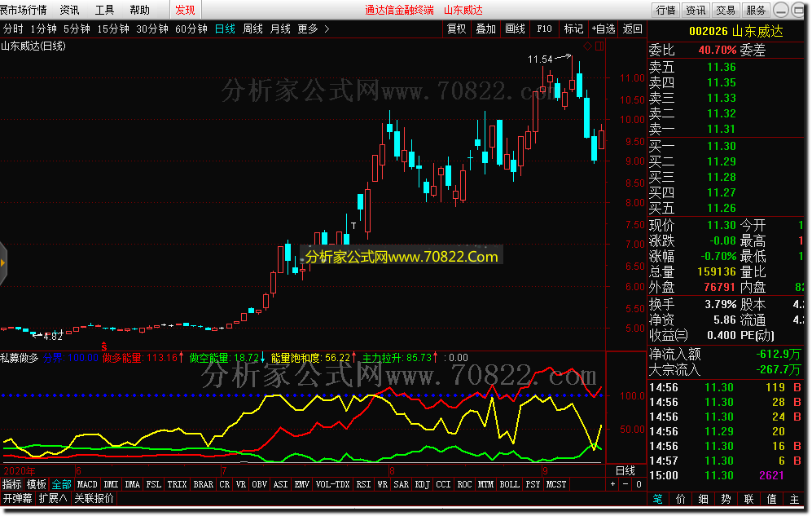Select the 值 value tab

tap(771, 499)
